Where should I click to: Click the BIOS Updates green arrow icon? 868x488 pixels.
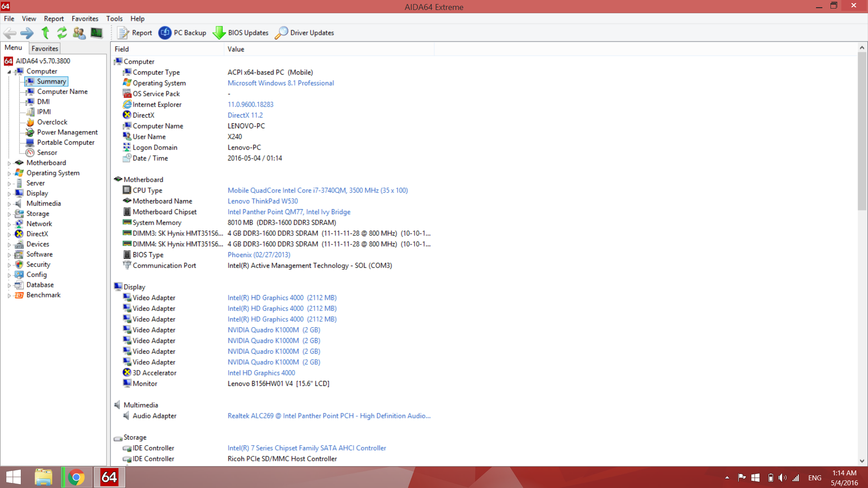(219, 33)
